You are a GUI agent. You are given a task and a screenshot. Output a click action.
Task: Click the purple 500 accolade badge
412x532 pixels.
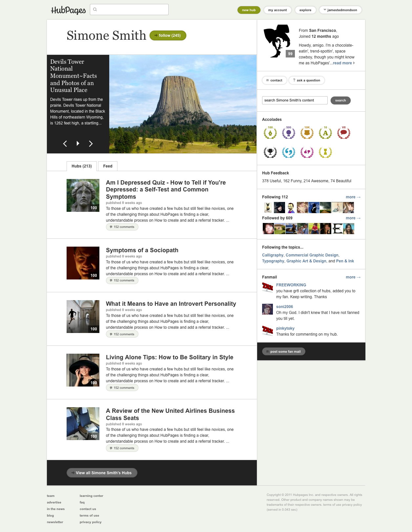pyautogui.click(x=289, y=133)
